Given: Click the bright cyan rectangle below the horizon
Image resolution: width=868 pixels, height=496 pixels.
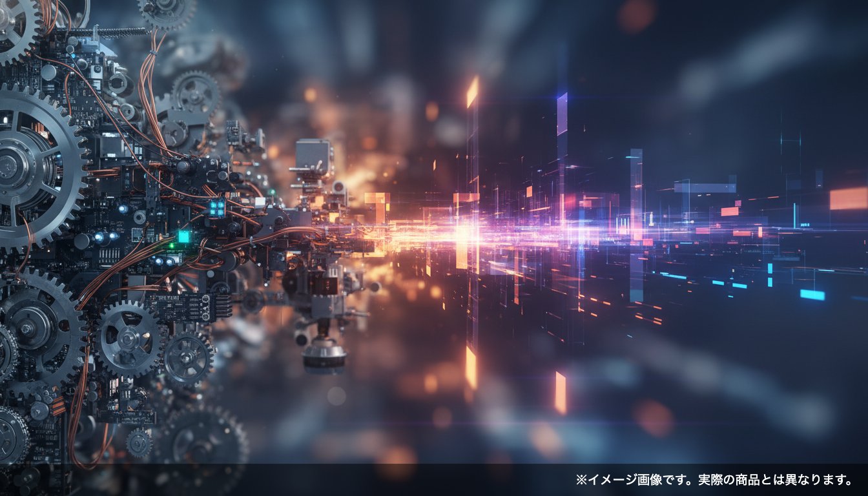Looking at the screenshot, I should tap(812, 294).
